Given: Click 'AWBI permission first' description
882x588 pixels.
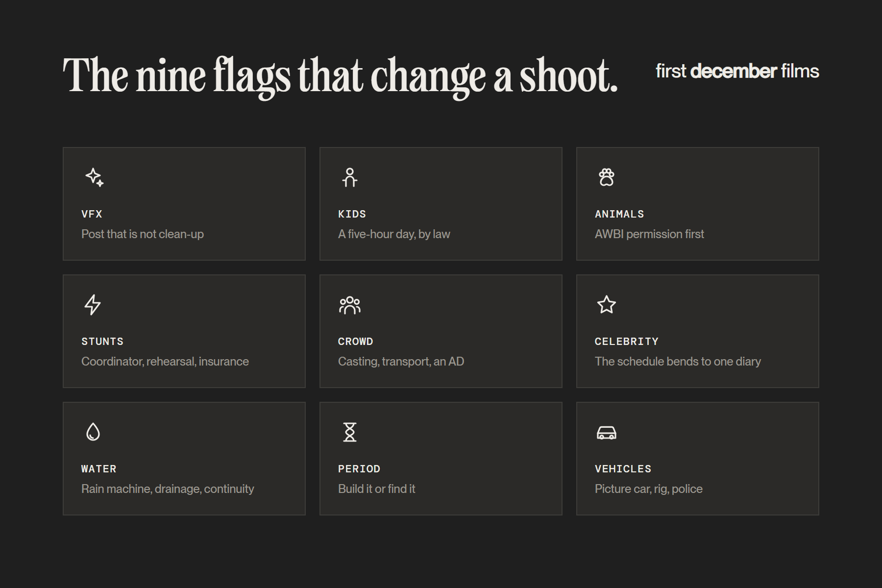Looking at the screenshot, I should tap(649, 234).
